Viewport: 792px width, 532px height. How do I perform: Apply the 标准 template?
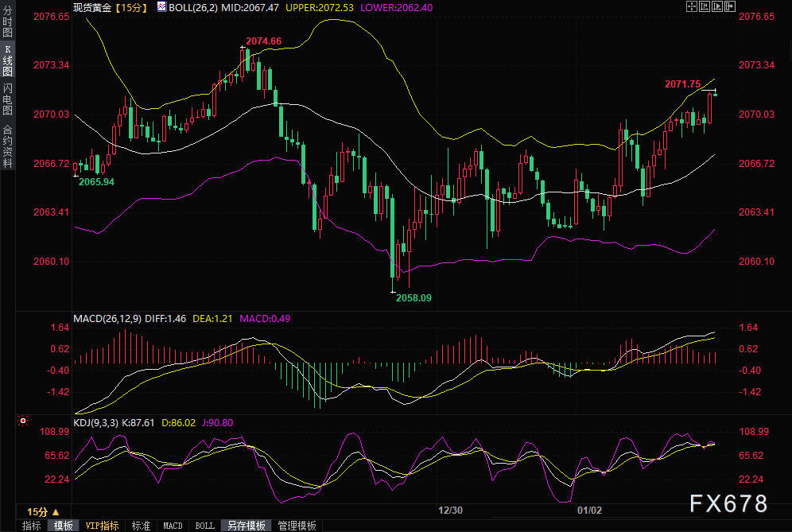click(x=141, y=526)
